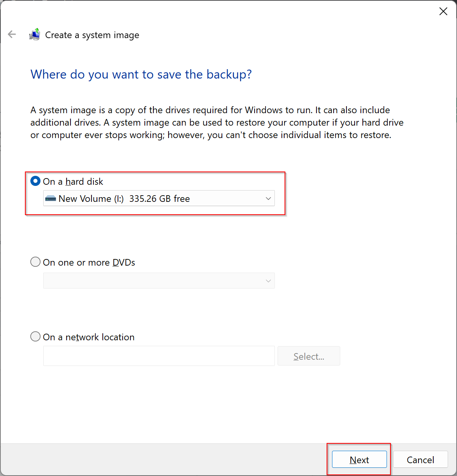
Task: Click the 'Create a system image' title text
Action: pyautogui.click(x=92, y=35)
